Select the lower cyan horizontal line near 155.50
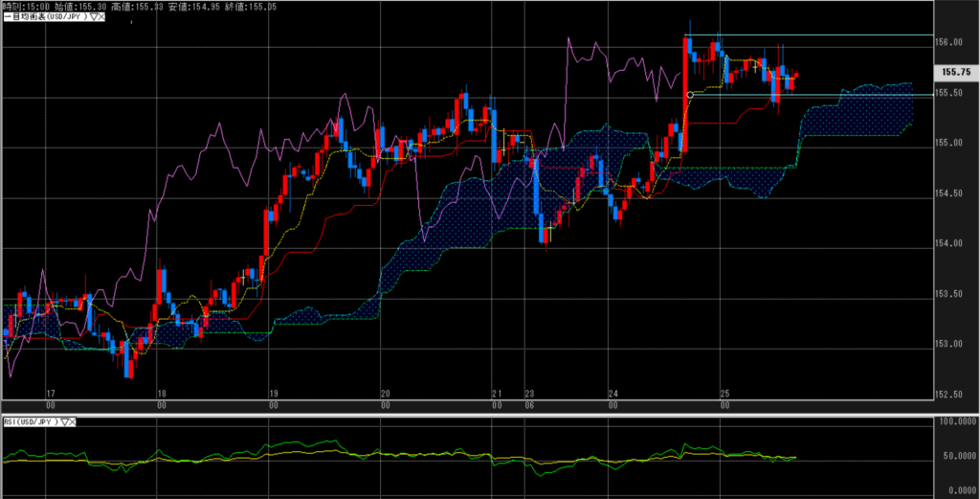Viewport: 980px width, 499px height. click(813, 95)
